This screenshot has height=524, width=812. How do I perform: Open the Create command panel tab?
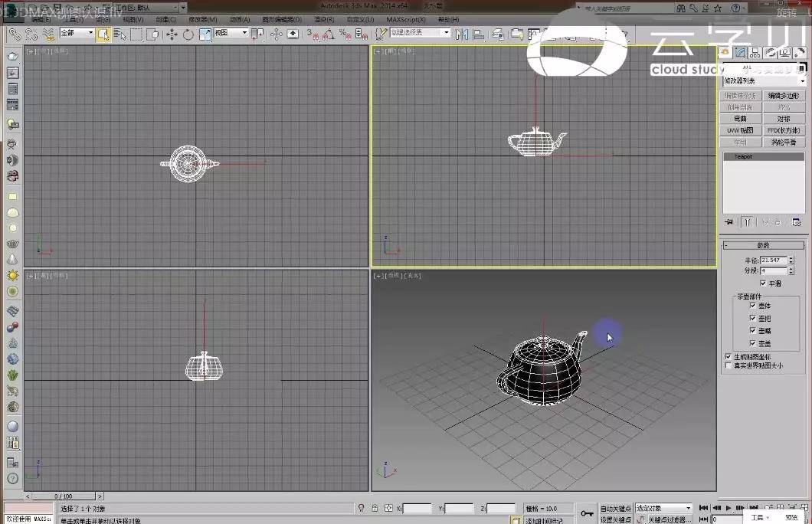pyautogui.click(x=725, y=52)
